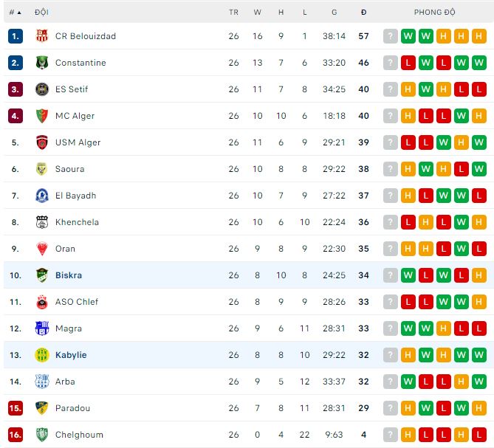Image resolution: width=494 pixels, height=448 pixels.
Task: Click the ES Setif club badge
Action: click(41, 89)
